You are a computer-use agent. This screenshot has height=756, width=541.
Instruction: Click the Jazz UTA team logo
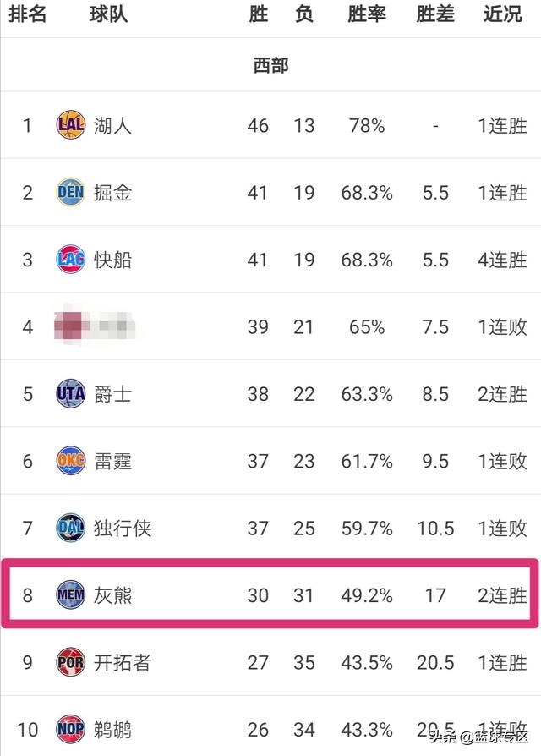(x=71, y=393)
